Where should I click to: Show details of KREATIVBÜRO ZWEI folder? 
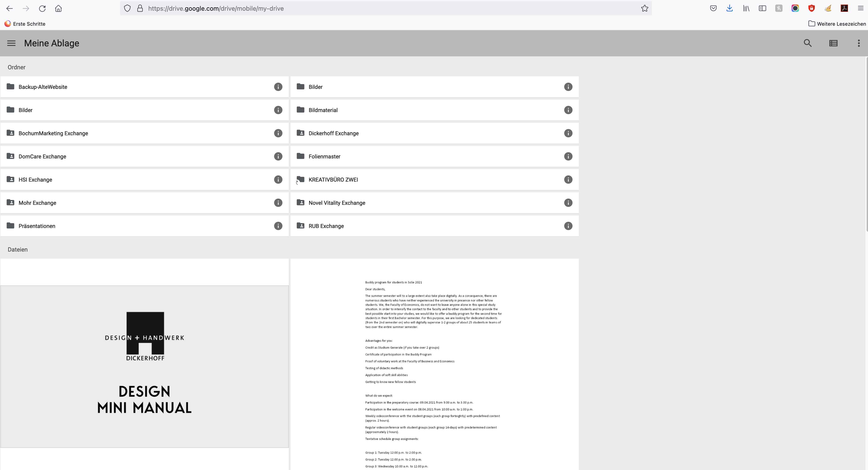(568, 180)
